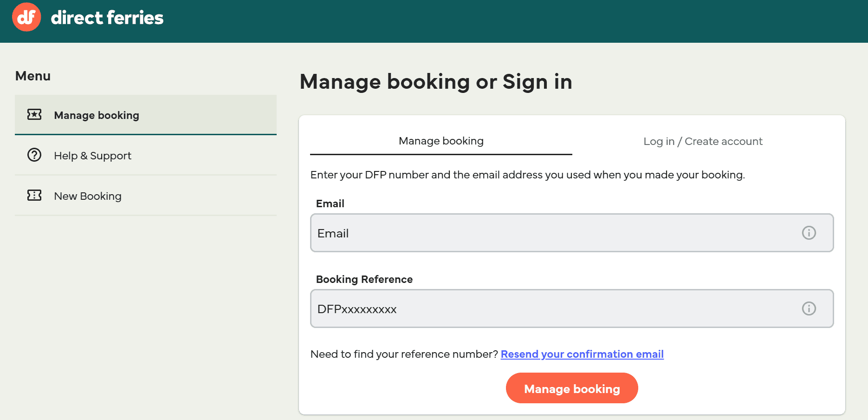Focus the Booking Reference input field
Image resolution: width=868 pixels, height=420 pixels.
(x=572, y=308)
